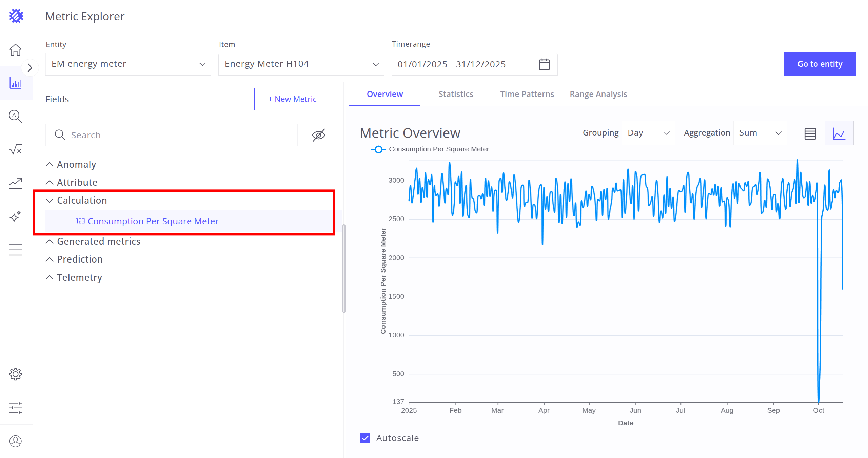Open the sparkle AI sidebar icon
Screen dimensions: 868x458
point(16,216)
